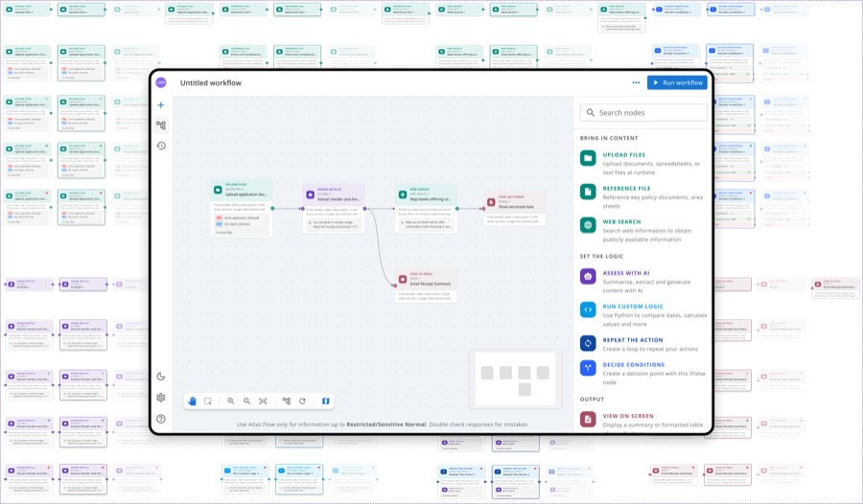Screen dimensions: 863x504
Task: Click the Untitled workflow title
Action: (211, 83)
